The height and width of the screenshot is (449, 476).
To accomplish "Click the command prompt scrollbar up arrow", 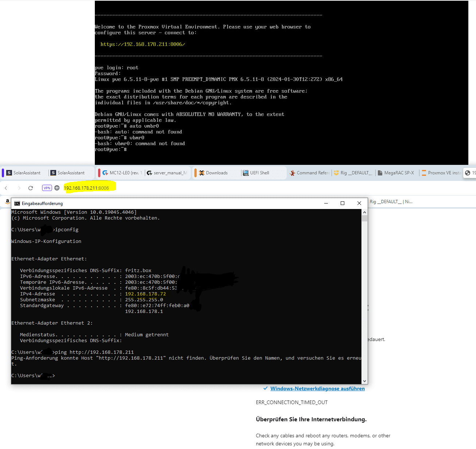I will click(365, 212).
